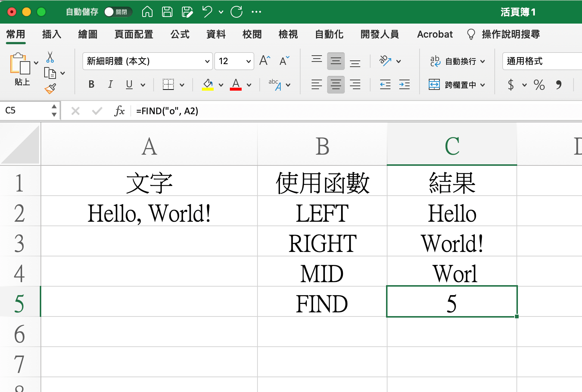Apply the yellow fill color swatch
The width and height of the screenshot is (582, 392).
(x=208, y=85)
